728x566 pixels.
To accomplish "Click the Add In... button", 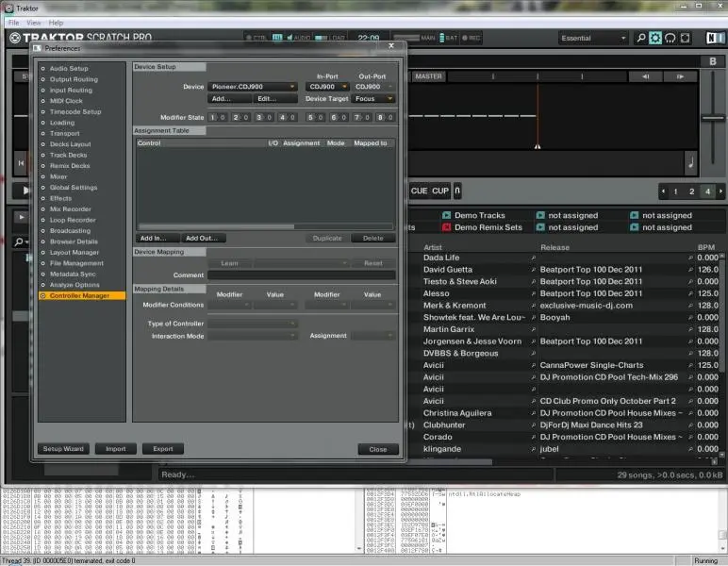I will (x=153, y=239).
